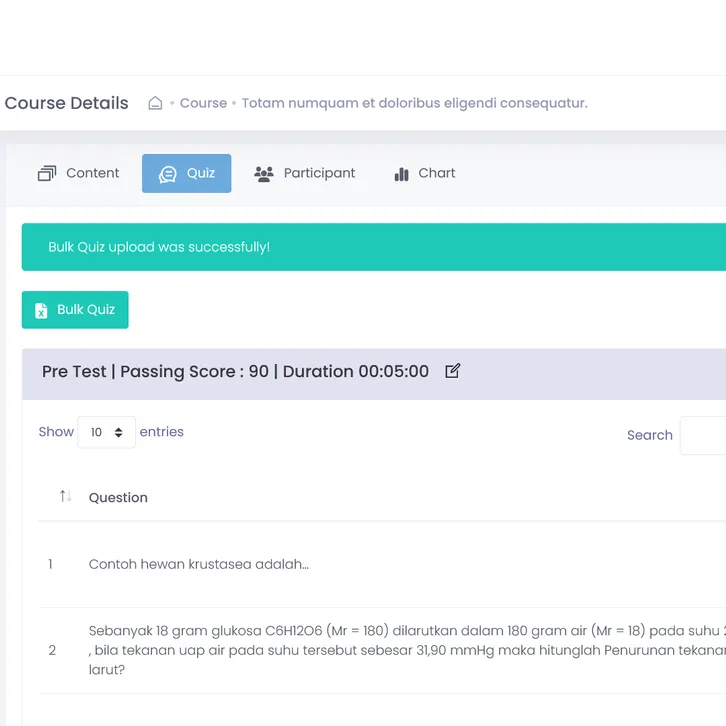This screenshot has width=726, height=726.
Task: Switch to the Content tab
Action: coord(79,173)
